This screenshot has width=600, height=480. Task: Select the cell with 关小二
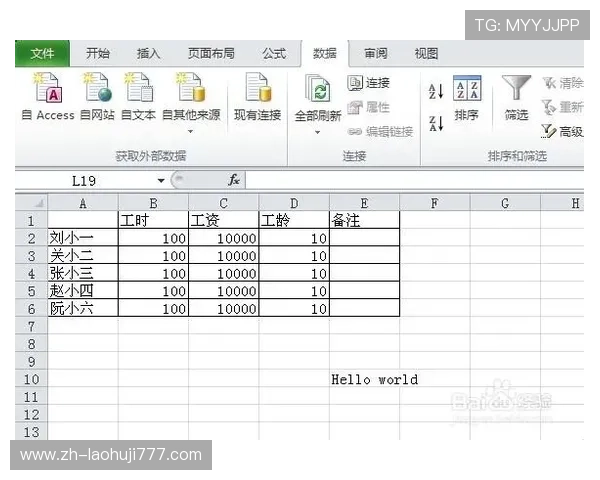(x=83, y=256)
